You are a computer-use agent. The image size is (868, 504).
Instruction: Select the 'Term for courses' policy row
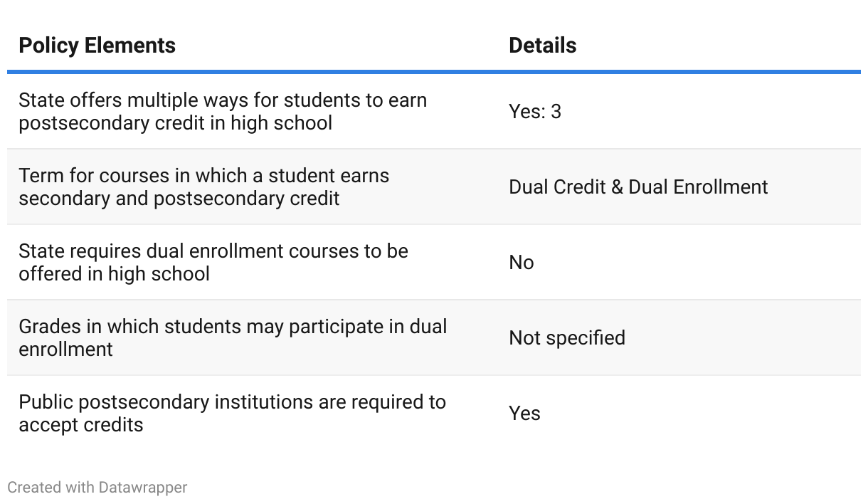[x=434, y=187]
